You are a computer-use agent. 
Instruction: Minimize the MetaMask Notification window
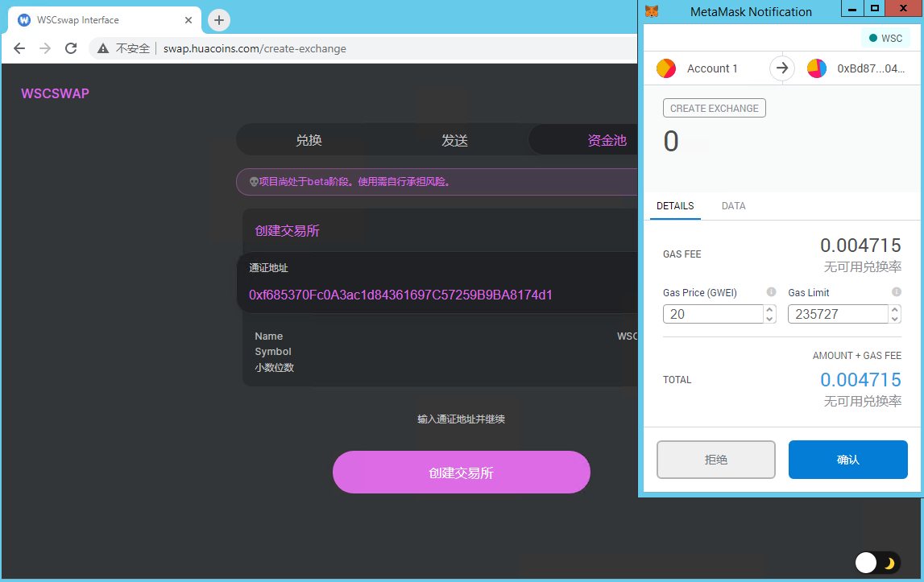click(852, 9)
